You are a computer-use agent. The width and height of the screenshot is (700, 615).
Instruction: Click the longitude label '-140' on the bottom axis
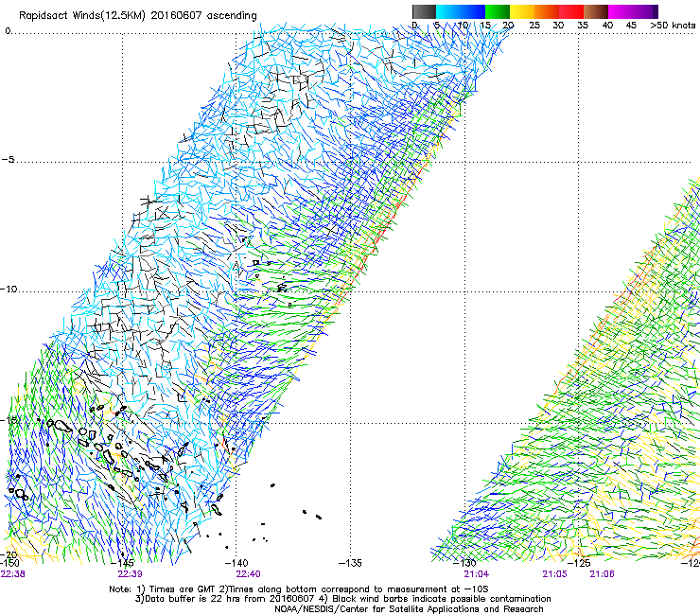point(237,563)
